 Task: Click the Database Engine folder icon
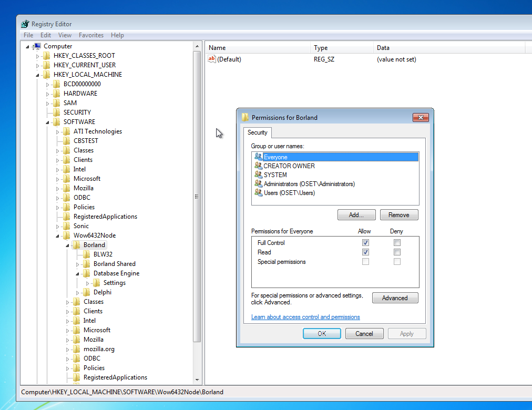87,273
